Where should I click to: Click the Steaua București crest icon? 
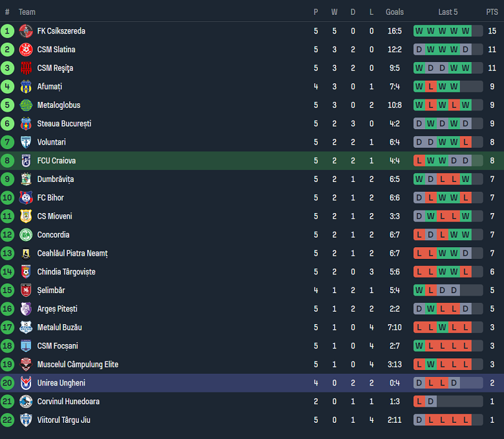coord(26,124)
